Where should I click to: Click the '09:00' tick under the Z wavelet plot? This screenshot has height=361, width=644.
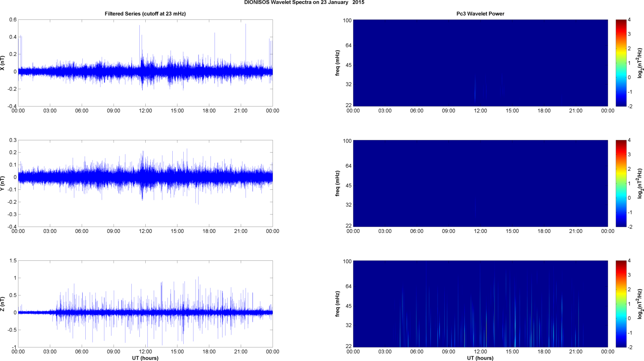[x=448, y=352]
